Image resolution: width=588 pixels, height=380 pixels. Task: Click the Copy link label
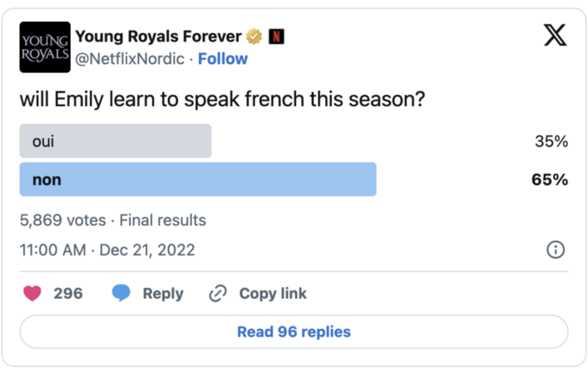pyautogui.click(x=273, y=294)
